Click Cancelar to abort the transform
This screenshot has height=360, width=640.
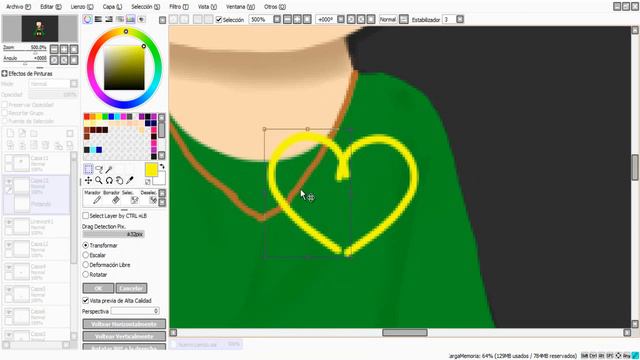[x=131, y=288]
